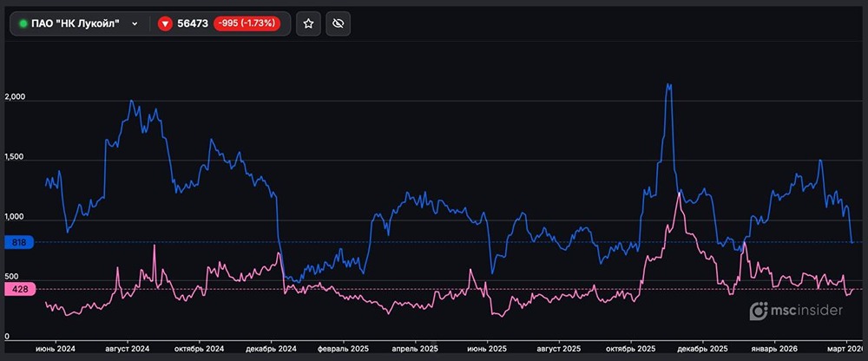Open the msc insider logo link
This screenshot has height=361, width=868.
(x=797, y=312)
